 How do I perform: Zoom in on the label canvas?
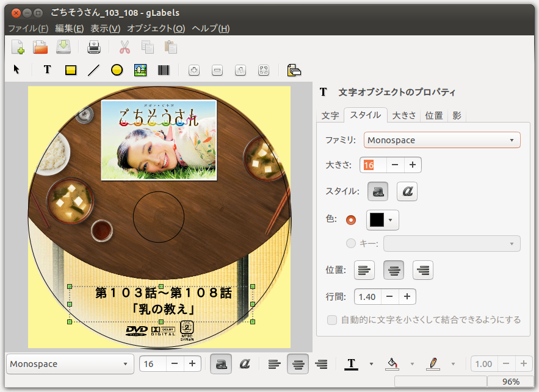click(194, 70)
